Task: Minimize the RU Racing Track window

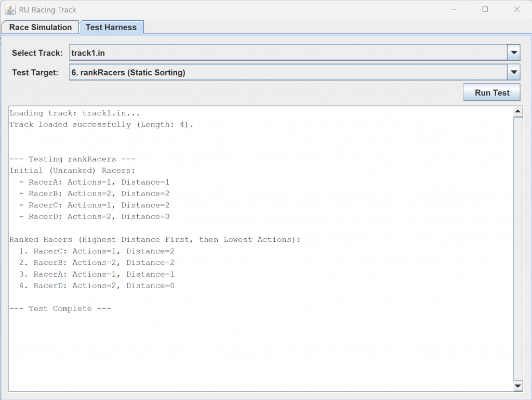Action: [x=454, y=9]
